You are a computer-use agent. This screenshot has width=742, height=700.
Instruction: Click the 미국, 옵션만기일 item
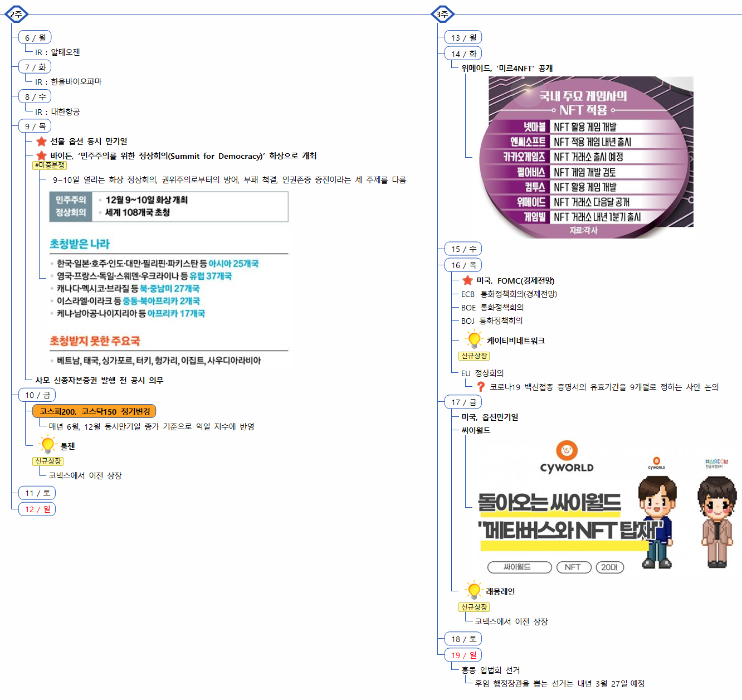point(490,417)
